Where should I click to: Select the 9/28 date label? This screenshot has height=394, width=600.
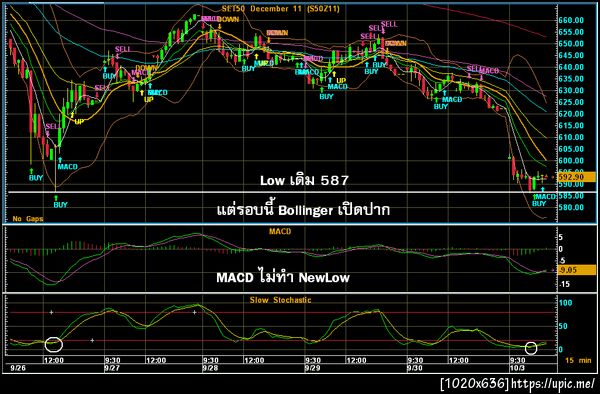pos(210,368)
